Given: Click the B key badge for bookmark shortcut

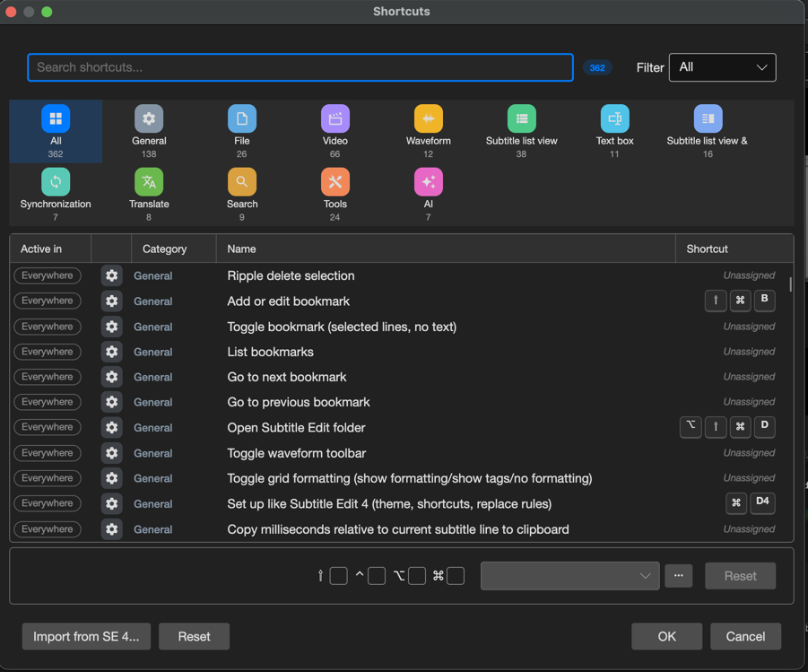Looking at the screenshot, I should (x=765, y=301).
